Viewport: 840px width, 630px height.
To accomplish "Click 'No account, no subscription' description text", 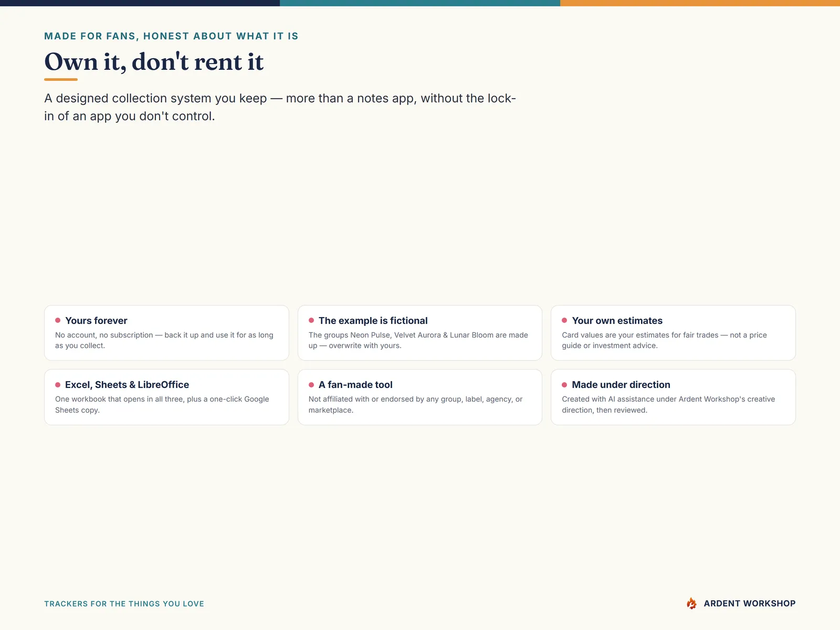I will point(164,340).
